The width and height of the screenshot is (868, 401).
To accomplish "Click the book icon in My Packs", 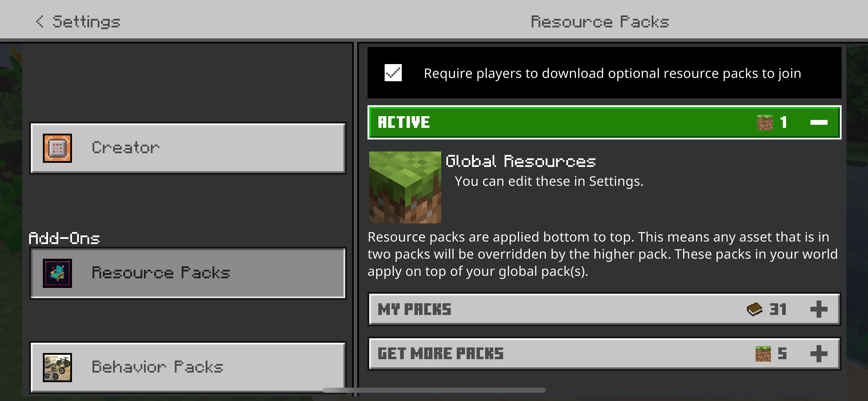I will 754,309.
